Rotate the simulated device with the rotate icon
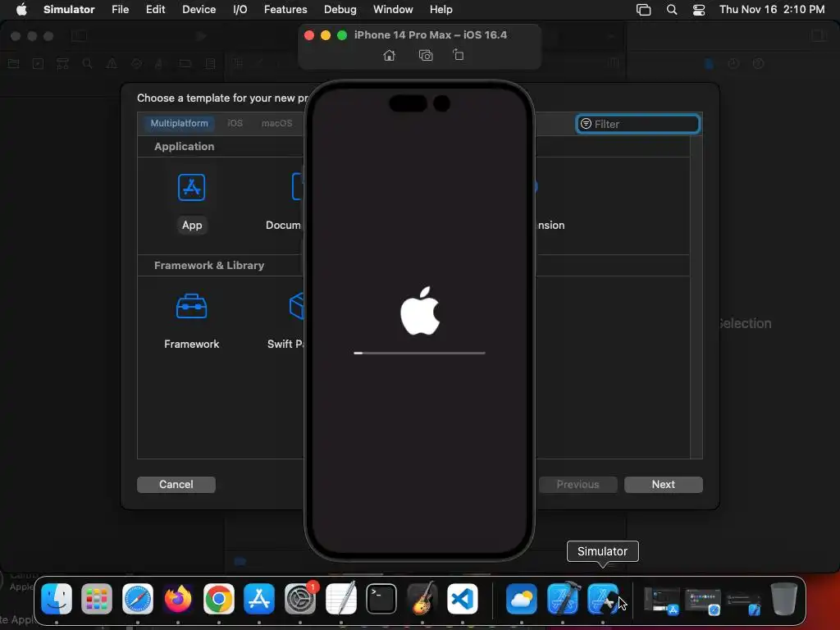 click(458, 55)
